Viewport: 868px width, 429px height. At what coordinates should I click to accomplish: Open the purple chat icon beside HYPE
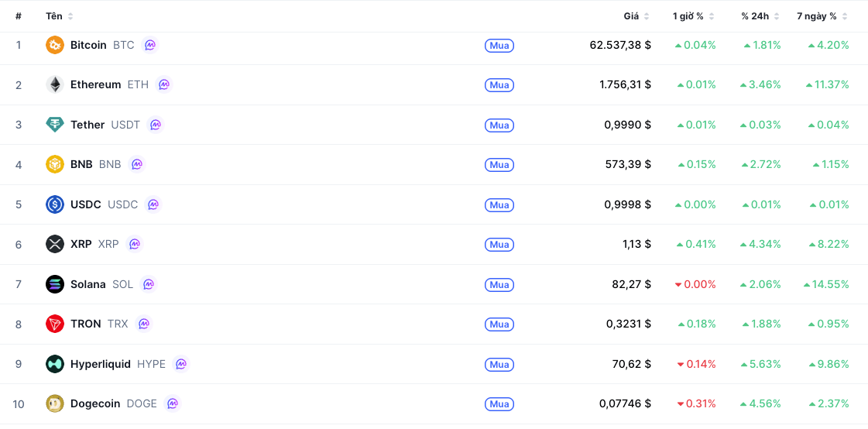click(x=181, y=364)
